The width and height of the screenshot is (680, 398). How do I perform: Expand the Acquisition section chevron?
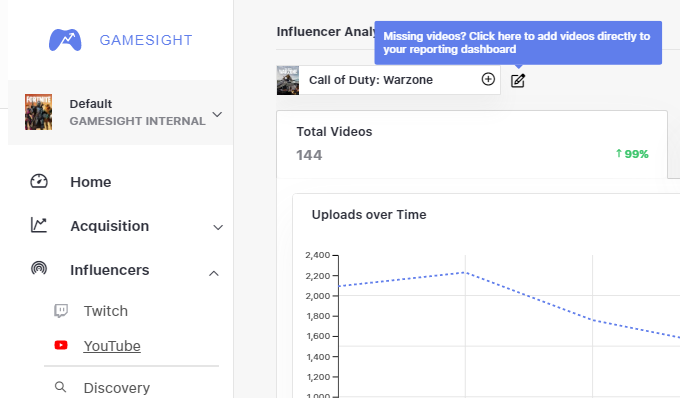click(x=218, y=227)
